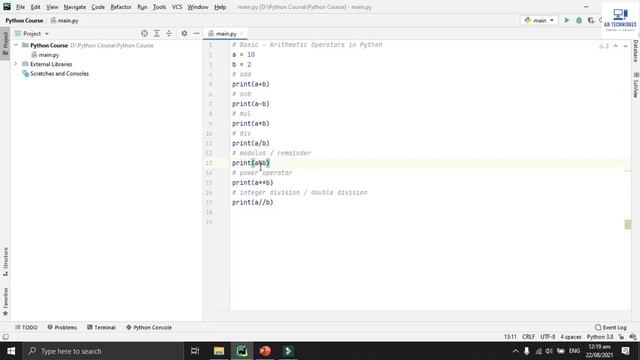Toggle tool window bars icon in status bar corner
The height and width of the screenshot is (360, 640).
[5, 337]
